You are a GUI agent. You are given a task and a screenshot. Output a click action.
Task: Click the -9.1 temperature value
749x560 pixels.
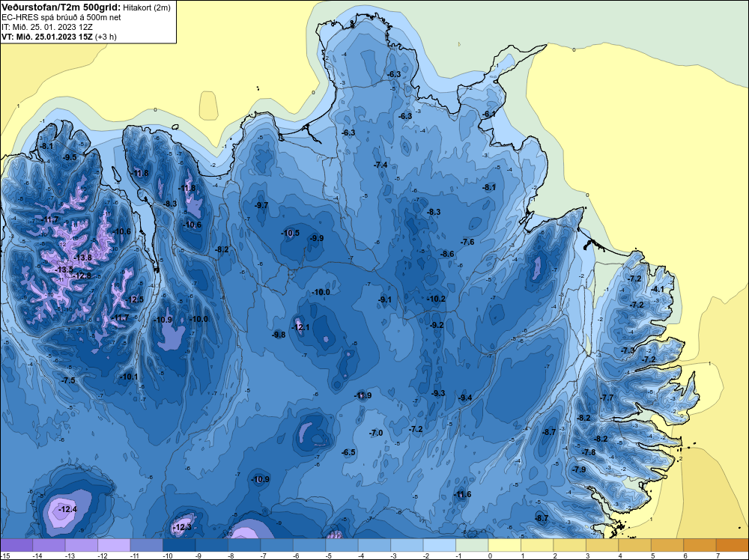click(384, 299)
